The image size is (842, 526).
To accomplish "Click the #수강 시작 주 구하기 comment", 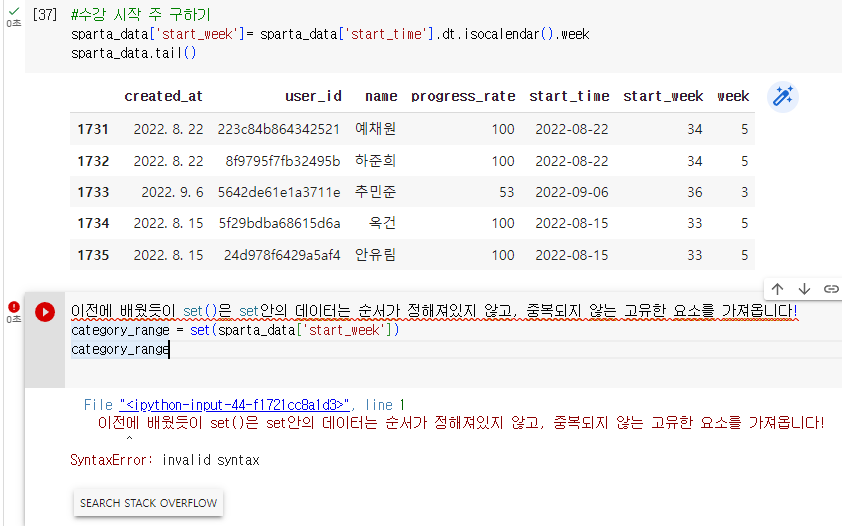I will click(x=141, y=14).
